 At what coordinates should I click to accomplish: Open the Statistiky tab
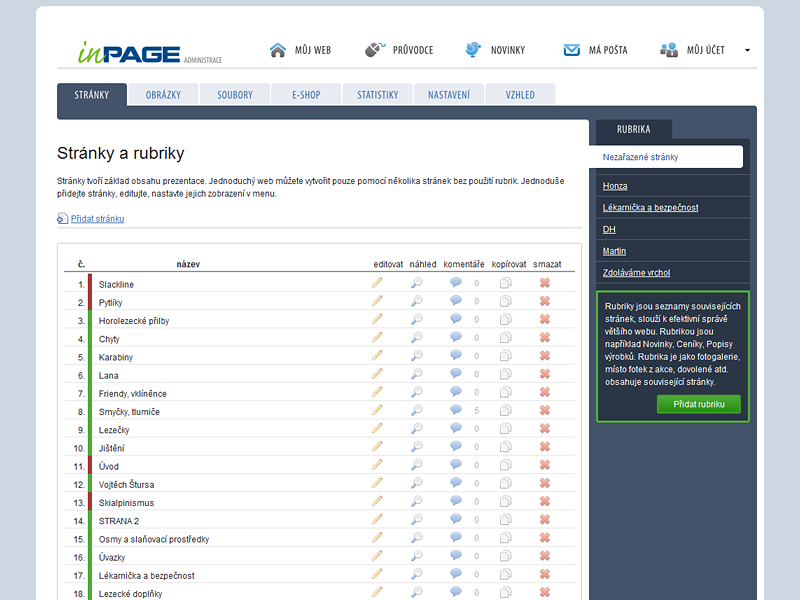377,95
